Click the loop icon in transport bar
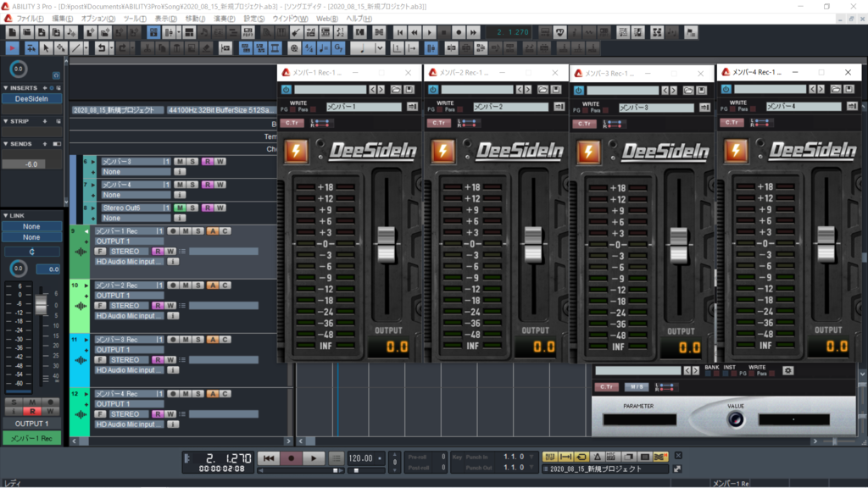 coord(581,457)
